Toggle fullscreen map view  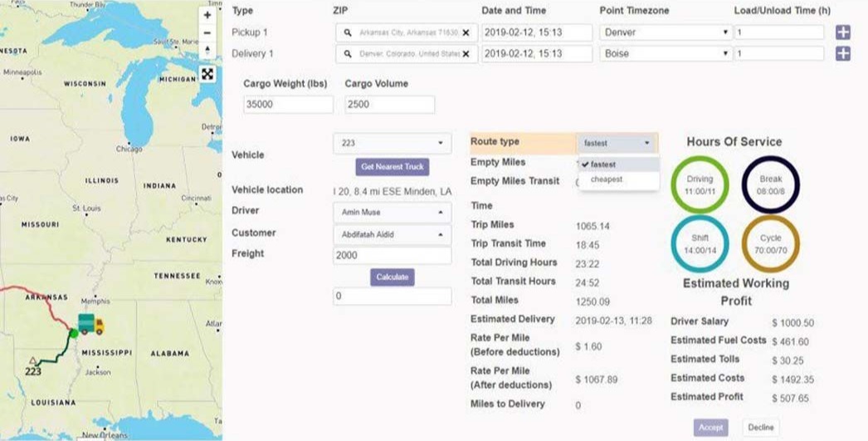tap(207, 74)
